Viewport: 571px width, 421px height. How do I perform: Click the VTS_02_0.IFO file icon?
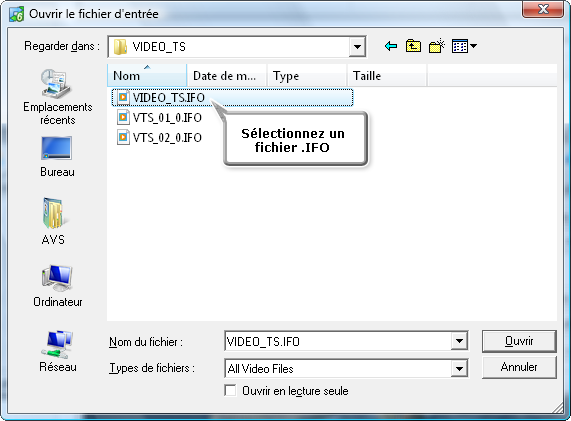coord(123,137)
